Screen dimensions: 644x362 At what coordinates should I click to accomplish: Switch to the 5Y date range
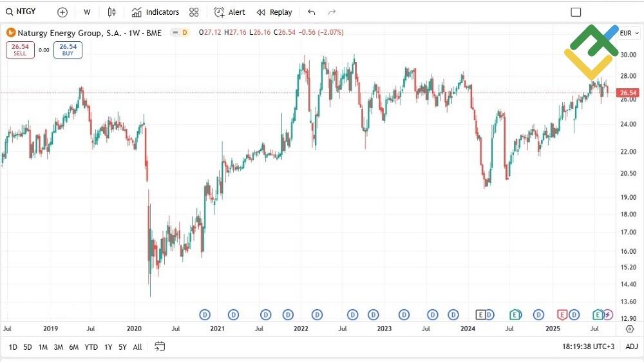coord(122,347)
